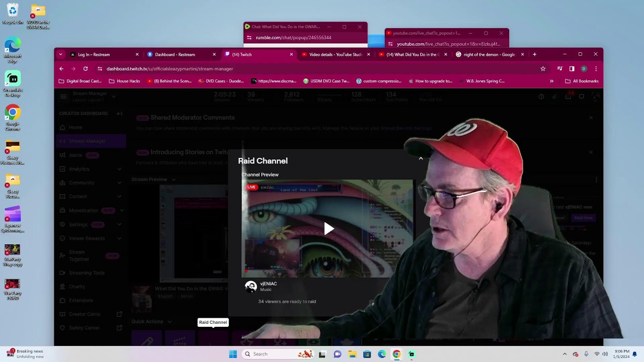The height and width of the screenshot is (362, 644).
Task: Go to Home in creator dashboard
Action: [75, 127]
